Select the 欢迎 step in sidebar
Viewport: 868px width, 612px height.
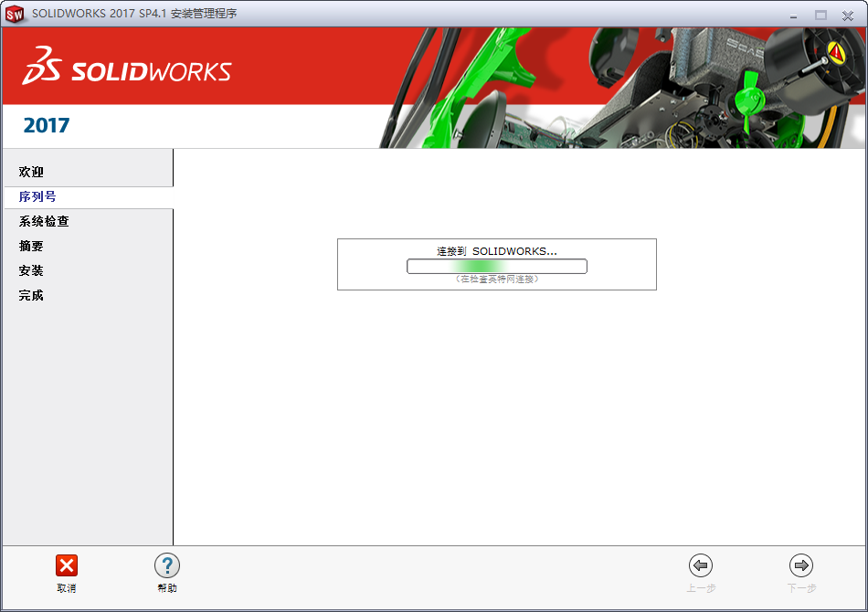coord(31,172)
